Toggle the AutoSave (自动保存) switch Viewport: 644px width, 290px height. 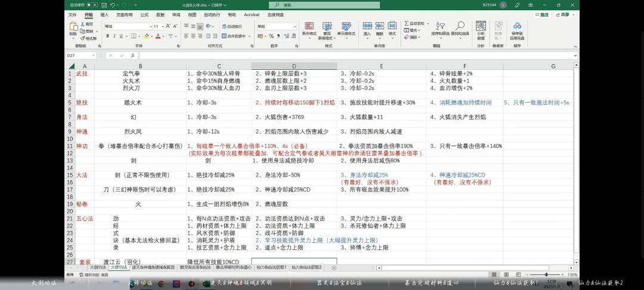tap(92, 5)
